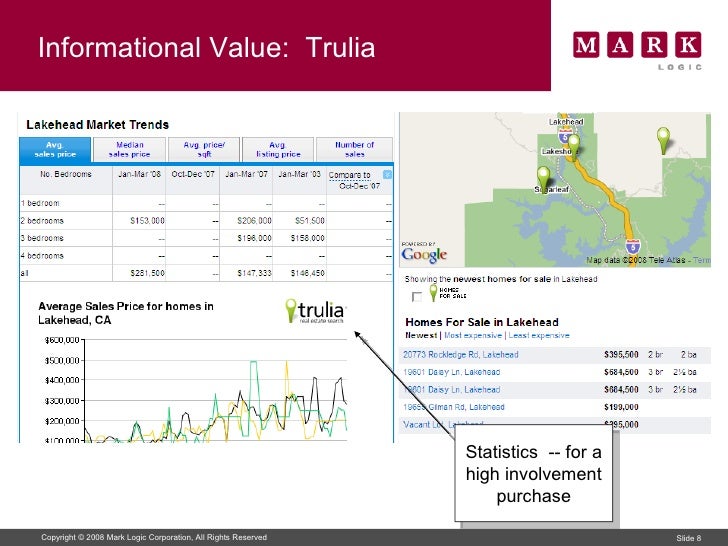Click the $395,500 listing price
The image size is (728, 546).
coord(621,355)
